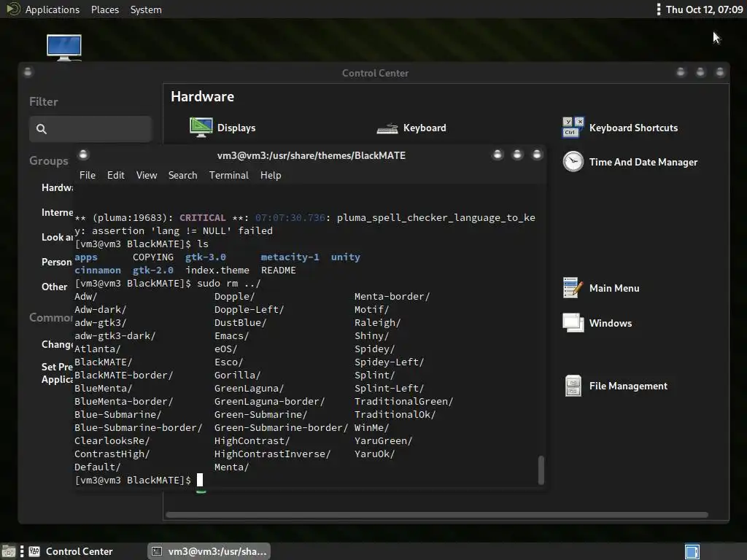
Task: Open Keyboard settings icon
Action: point(387,128)
